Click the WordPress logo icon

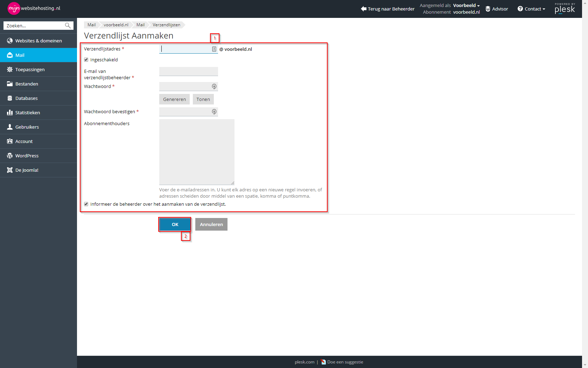pyautogui.click(x=10, y=156)
